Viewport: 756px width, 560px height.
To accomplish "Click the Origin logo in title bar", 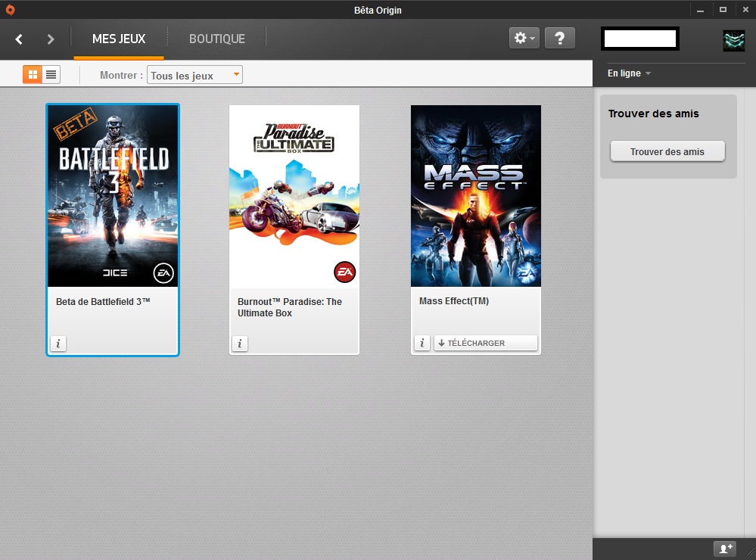I will (x=10, y=10).
